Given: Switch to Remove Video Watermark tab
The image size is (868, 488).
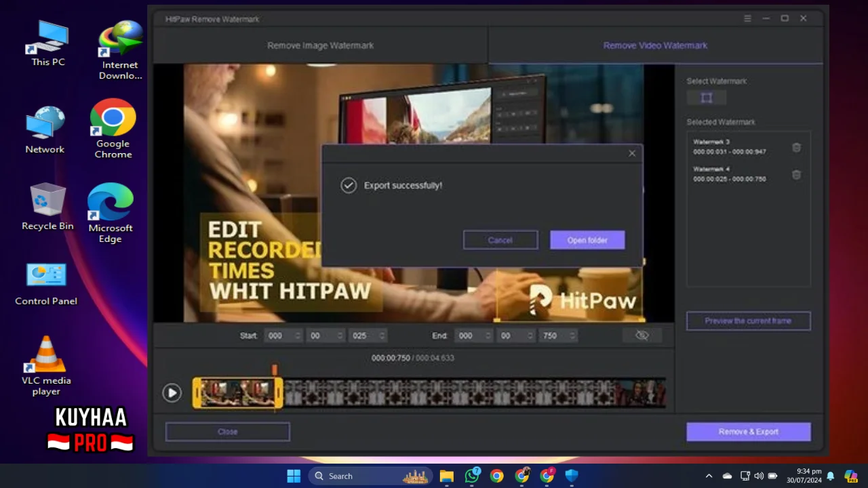Looking at the screenshot, I should pos(655,45).
